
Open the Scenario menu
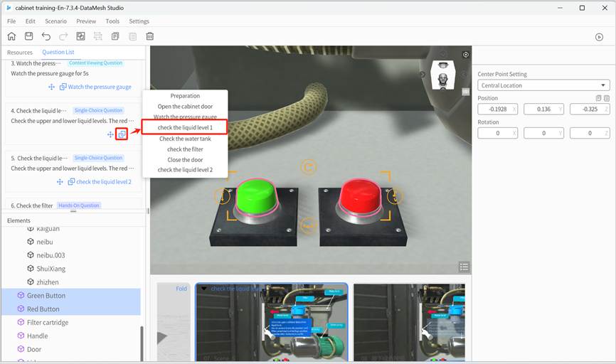55,21
